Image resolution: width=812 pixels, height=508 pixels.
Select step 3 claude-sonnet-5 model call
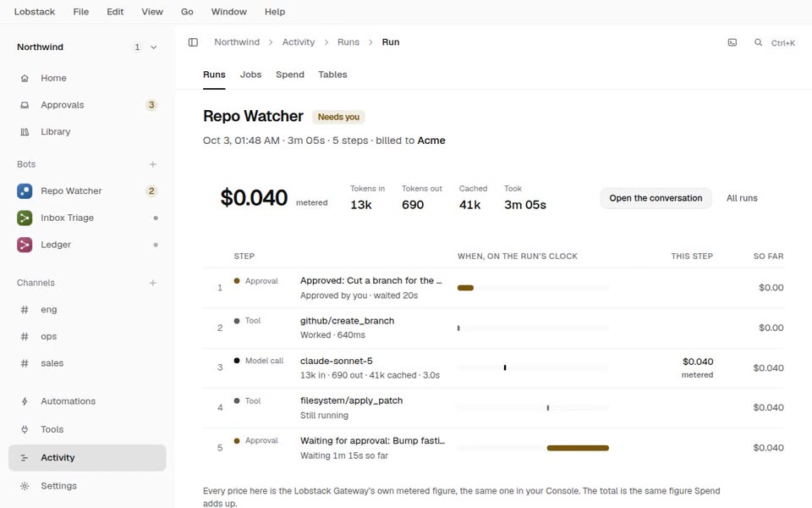(493, 368)
